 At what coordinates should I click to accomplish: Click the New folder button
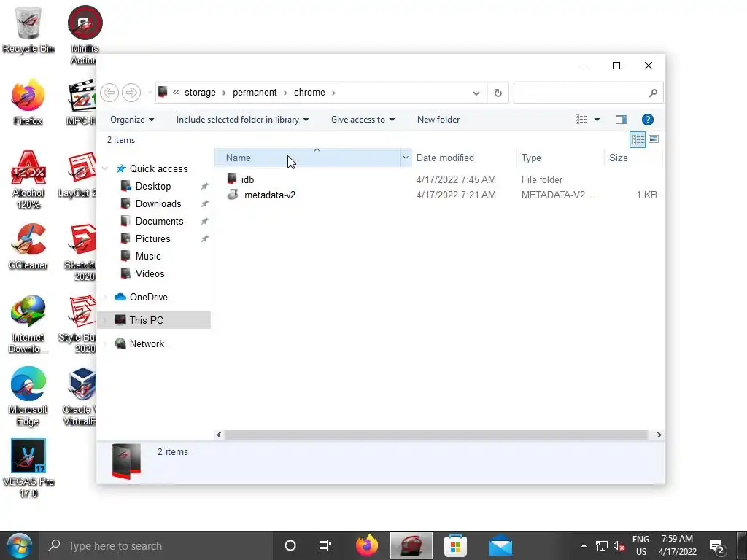pos(438,120)
